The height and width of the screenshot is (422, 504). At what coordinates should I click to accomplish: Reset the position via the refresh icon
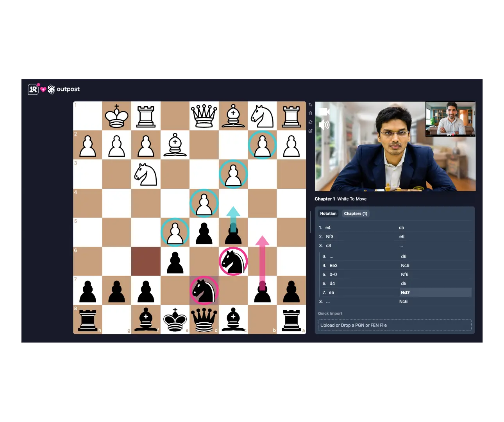(x=311, y=122)
